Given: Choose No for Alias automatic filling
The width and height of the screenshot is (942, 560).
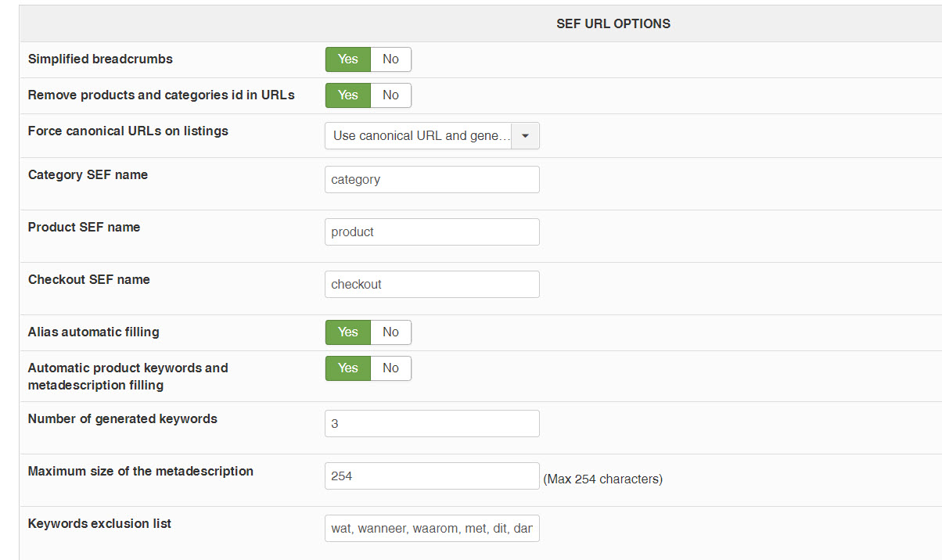Looking at the screenshot, I should (390, 332).
